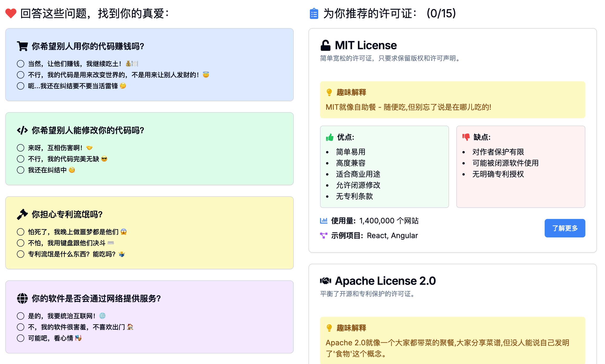Screen dimensions: 605x364
Task: Click the lightbulb icon in MIT 趣味解释
Action: tap(329, 92)
